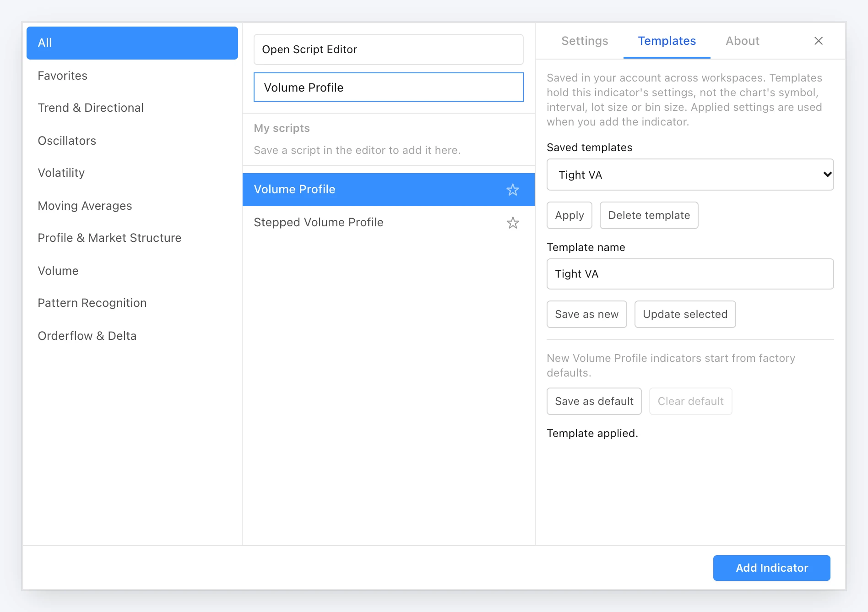Select Orderflow & Delta category

(132, 336)
